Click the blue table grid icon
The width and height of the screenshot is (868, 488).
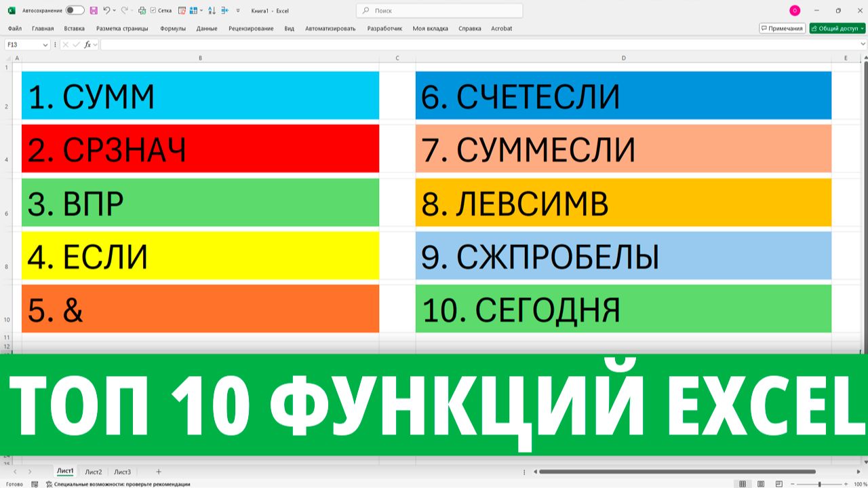pos(193,11)
